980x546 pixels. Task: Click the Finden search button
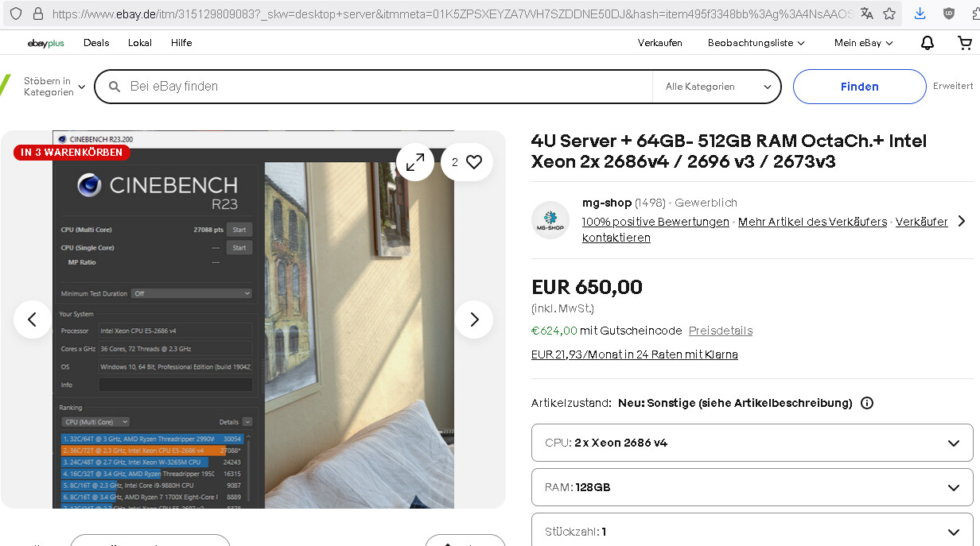click(859, 87)
